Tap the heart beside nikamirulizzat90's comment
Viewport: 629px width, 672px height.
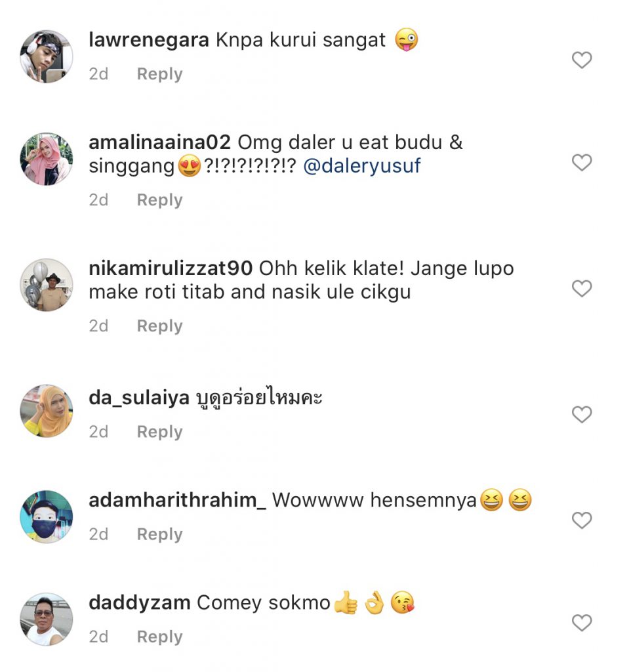coord(581,289)
